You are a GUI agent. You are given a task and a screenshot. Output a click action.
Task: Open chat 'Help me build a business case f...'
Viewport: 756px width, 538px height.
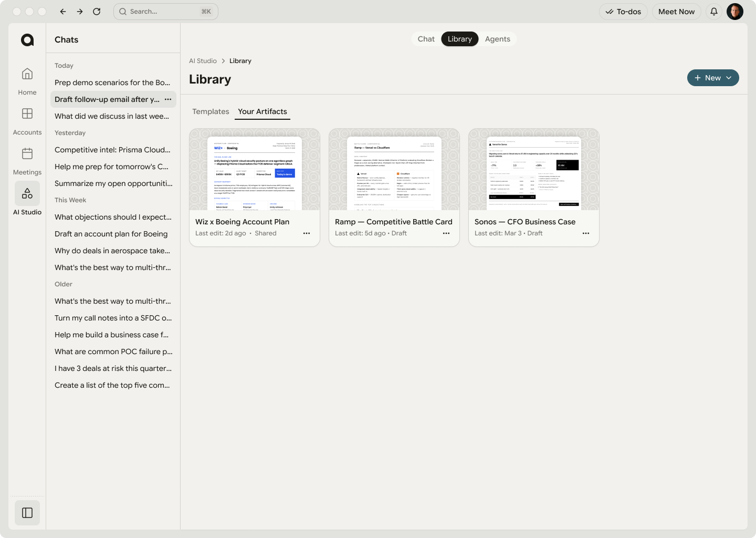pyautogui.click(x=113, y=335)
